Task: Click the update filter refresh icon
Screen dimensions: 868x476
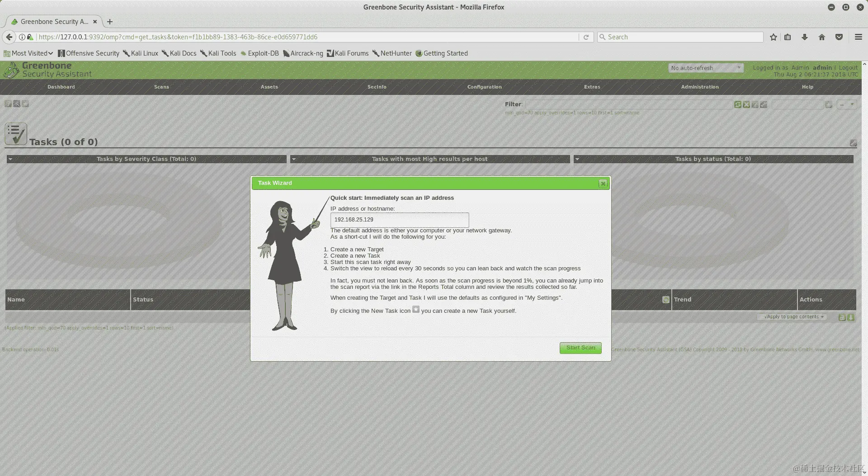Action: point(738,104)
